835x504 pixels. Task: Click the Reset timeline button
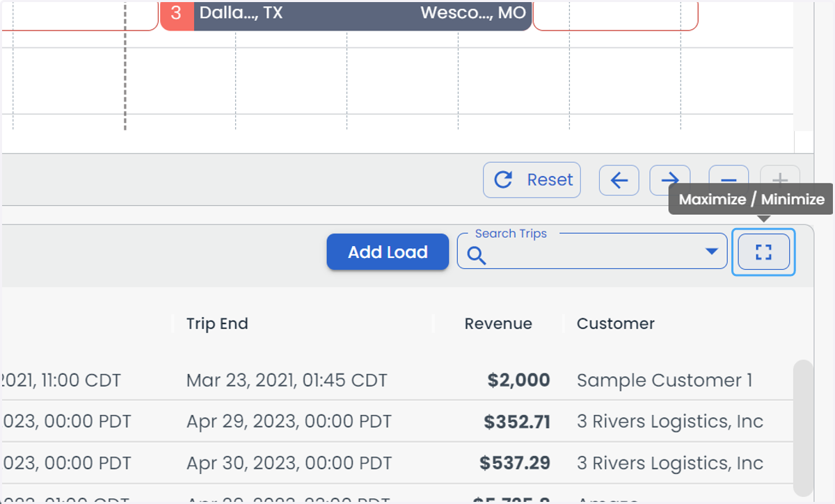pos(532,180)
